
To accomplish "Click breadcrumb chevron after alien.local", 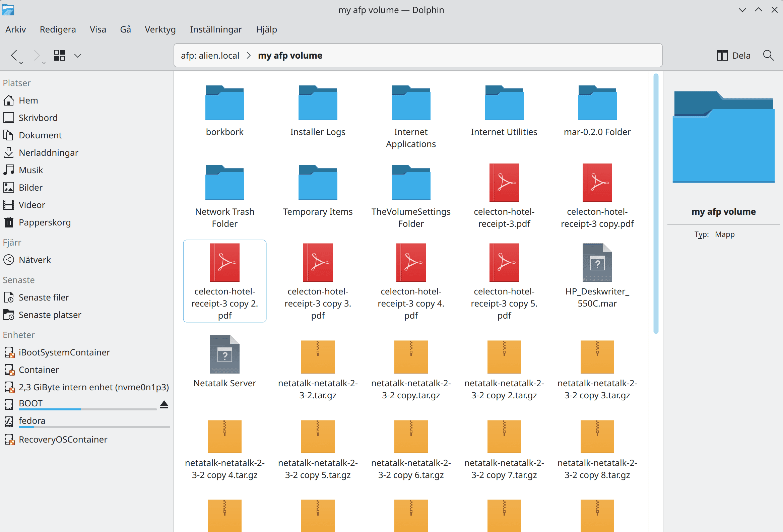I will point(249,55).
